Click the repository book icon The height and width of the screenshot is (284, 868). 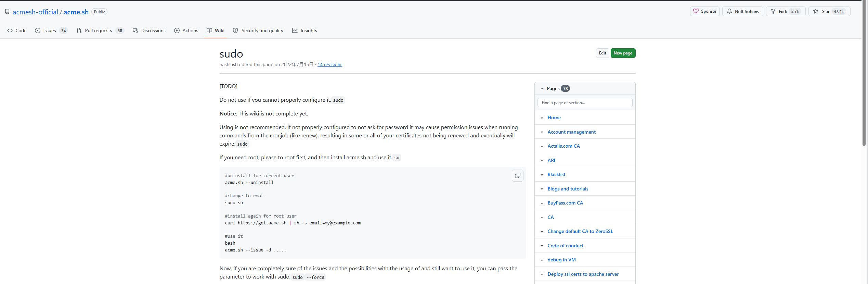tap(7, 12)
